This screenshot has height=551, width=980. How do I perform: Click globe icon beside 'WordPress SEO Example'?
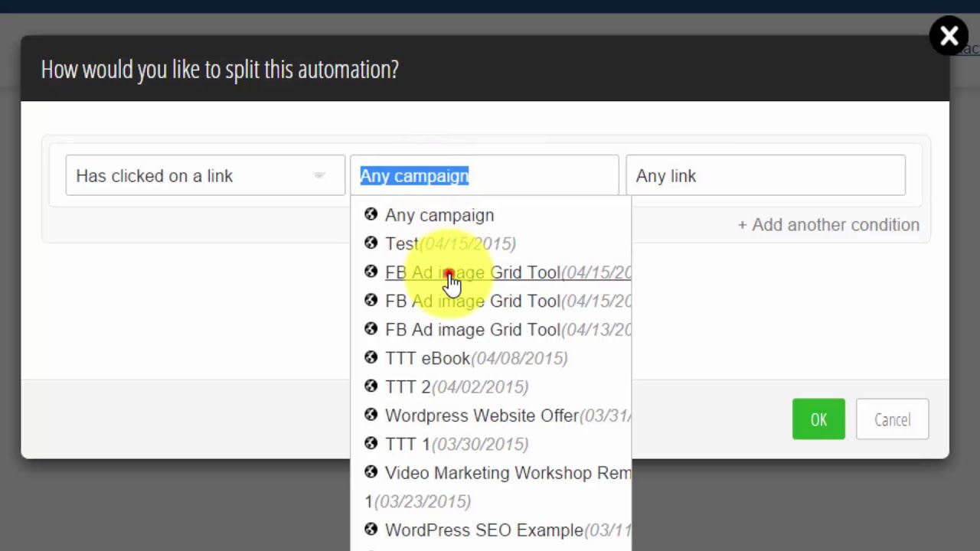(371, 530)
